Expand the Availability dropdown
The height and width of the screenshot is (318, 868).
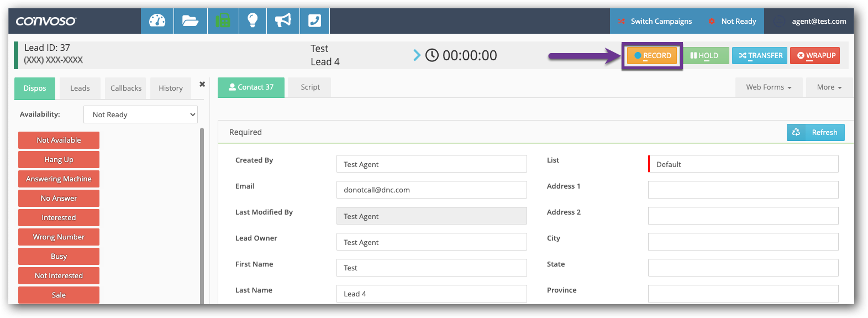pyautogui.click(x=140, y=114)
